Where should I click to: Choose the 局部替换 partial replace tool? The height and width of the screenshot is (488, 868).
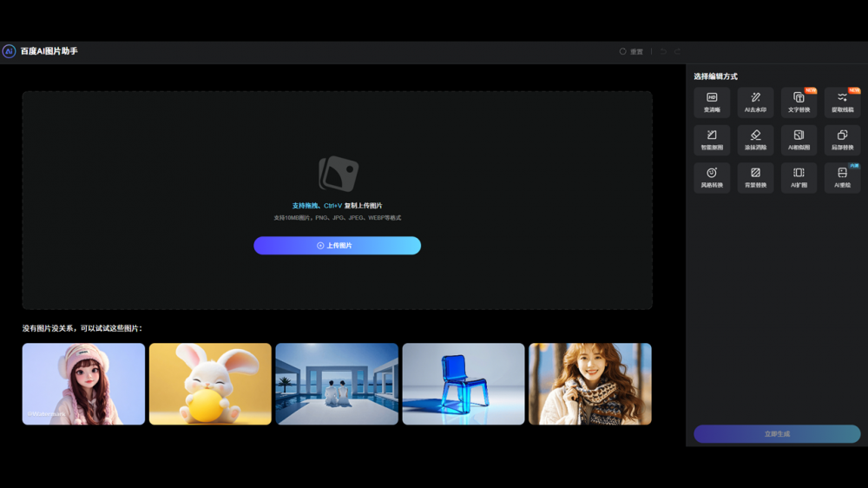coord(842,140)
